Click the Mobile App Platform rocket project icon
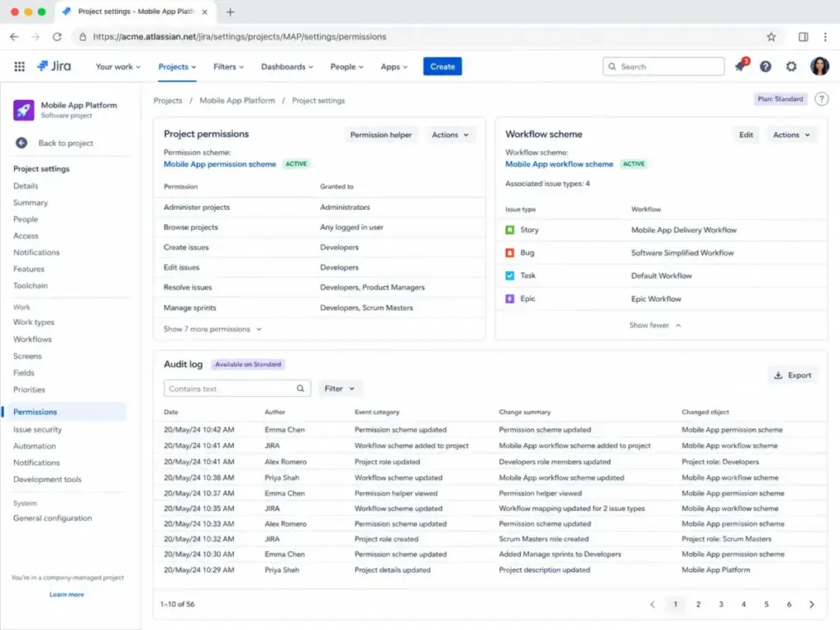The image size is (840, 630). coord(24,110)
